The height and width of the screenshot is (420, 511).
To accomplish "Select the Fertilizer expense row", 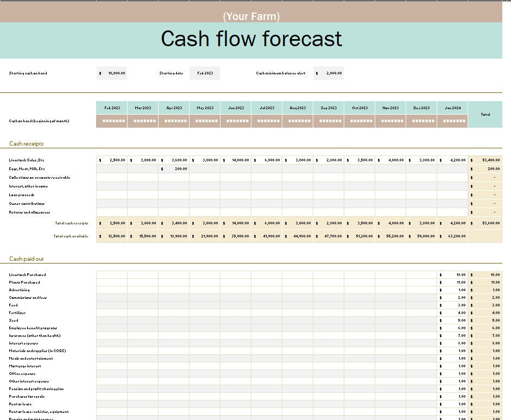I will pyautogui.click(x=18, y=313).
